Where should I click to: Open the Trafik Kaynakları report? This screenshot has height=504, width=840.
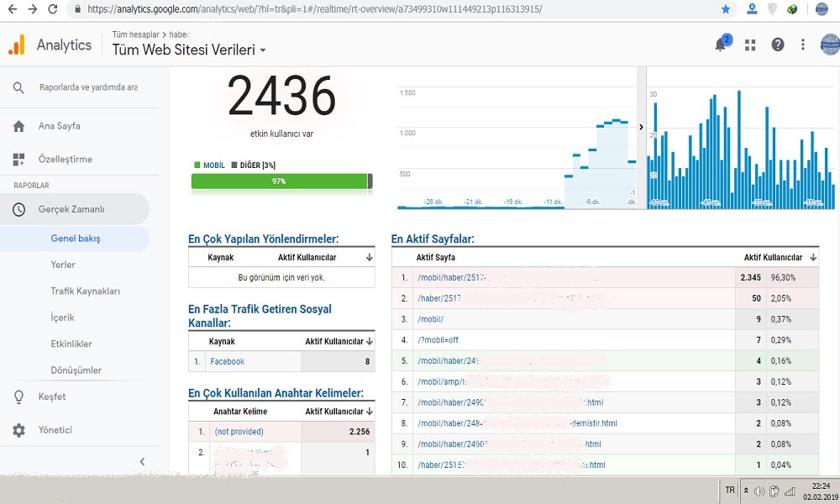[x=85, y=291]
